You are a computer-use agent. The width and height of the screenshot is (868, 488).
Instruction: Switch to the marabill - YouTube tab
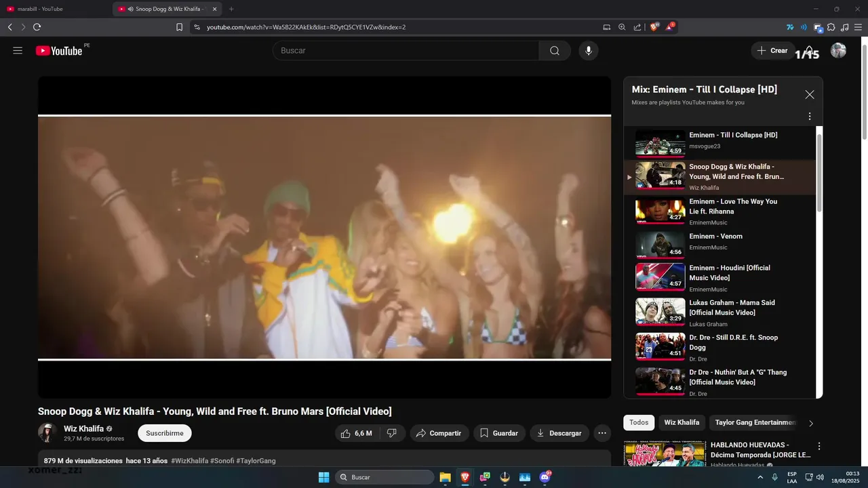(56, 9)
